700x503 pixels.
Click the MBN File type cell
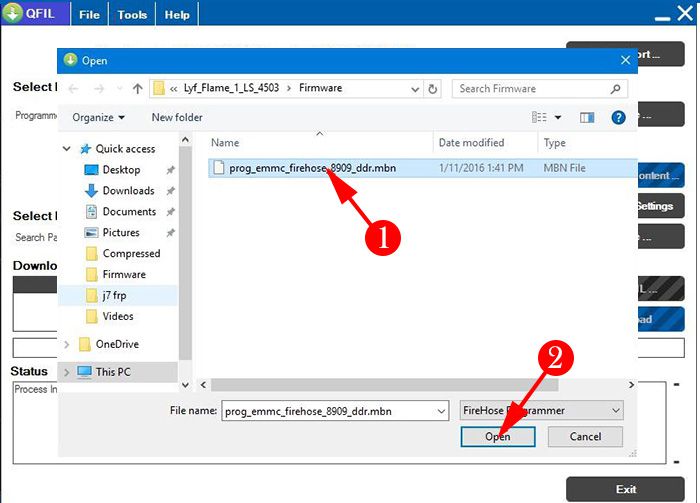[x=564, y=168]
